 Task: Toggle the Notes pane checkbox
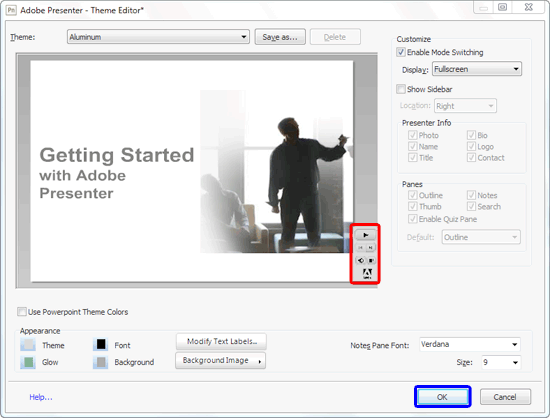(471, 195)
